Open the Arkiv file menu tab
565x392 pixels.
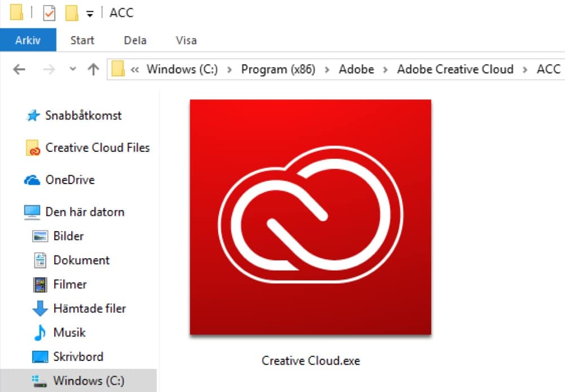tap(28, 40)
